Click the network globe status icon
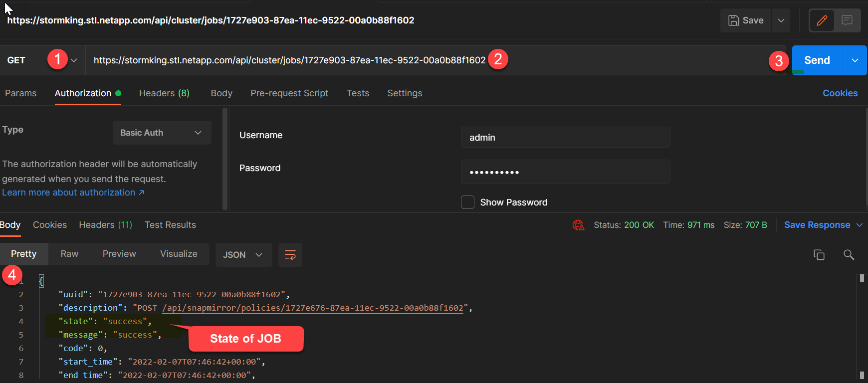The width and height of the screenshot is (868, 383). [x=578, y=225]
